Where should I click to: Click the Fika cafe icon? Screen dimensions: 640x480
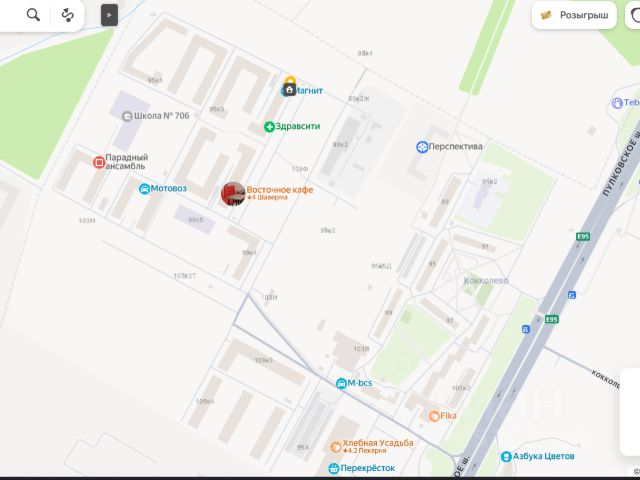434,416
